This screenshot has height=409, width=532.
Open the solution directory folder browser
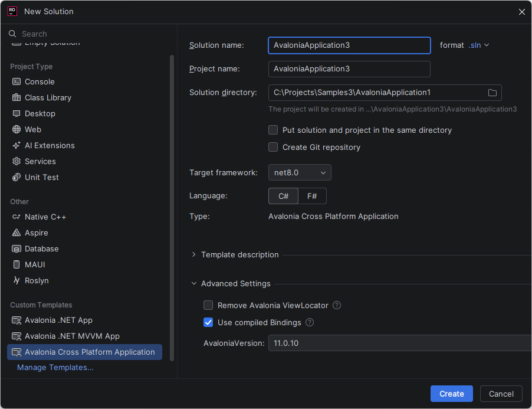point(492,92)
